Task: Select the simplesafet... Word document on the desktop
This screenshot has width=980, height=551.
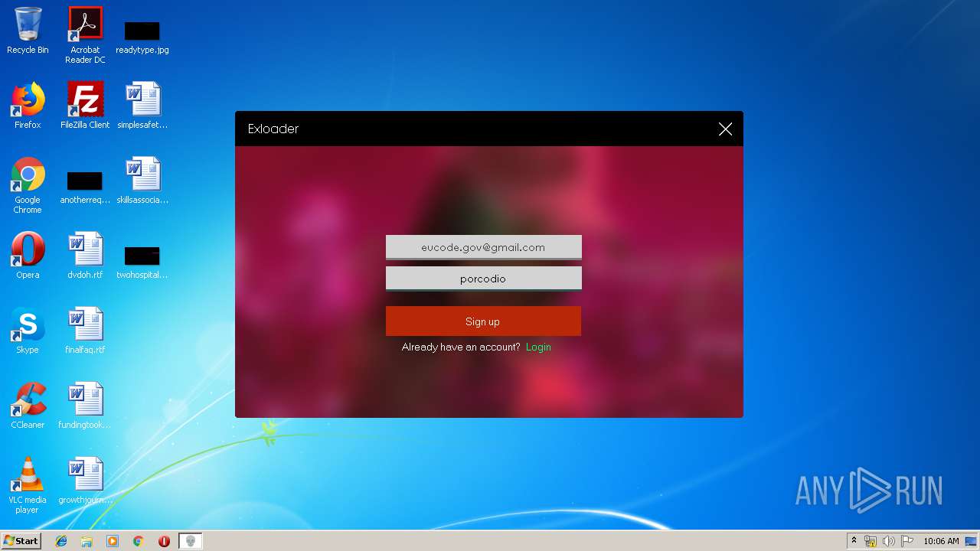Action: point(142,106)
